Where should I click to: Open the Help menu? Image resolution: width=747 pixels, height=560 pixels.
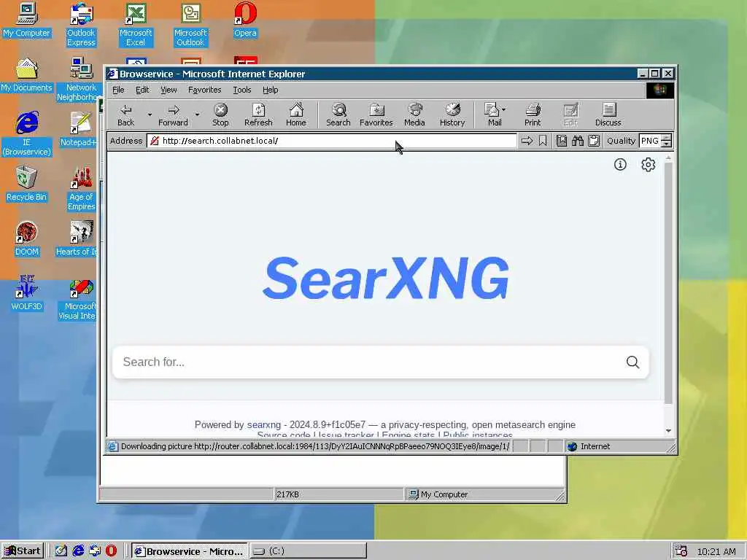pos(270,90)
